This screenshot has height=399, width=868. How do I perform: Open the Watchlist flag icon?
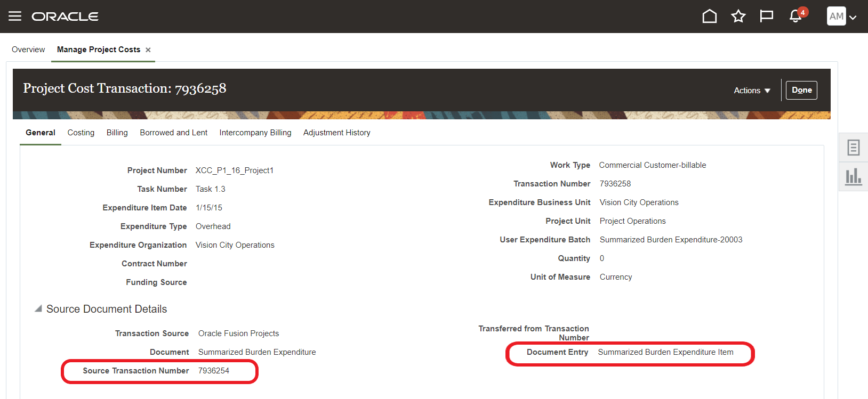(767, 17)
